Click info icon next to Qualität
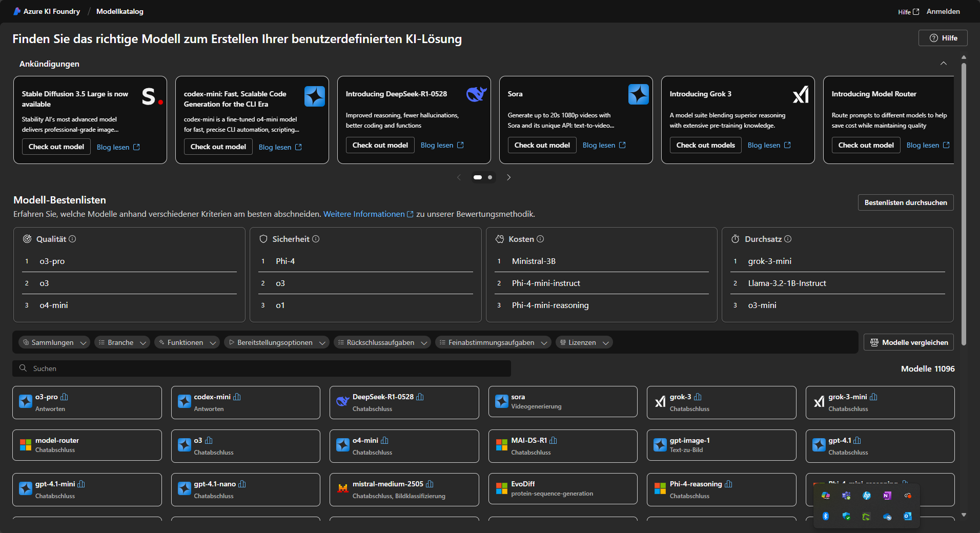Image resolution: width=980 pixels, height=533 pixels. coord(72,239)
